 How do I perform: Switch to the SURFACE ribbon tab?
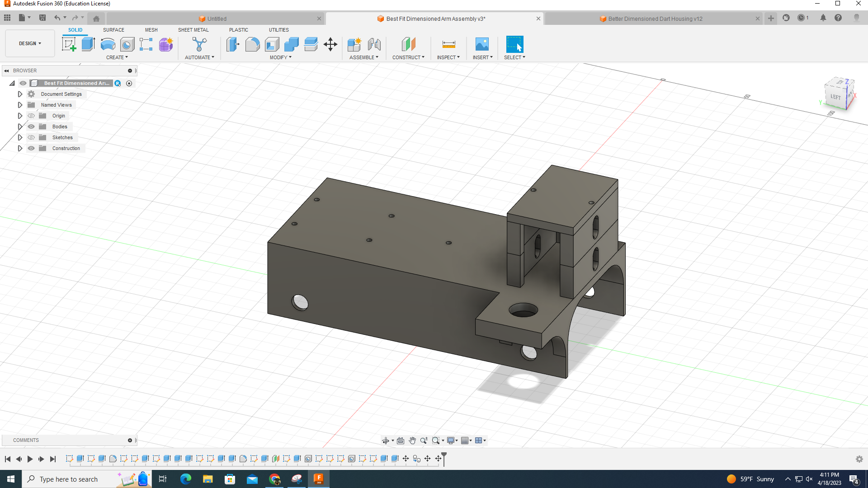pos(113,30)
